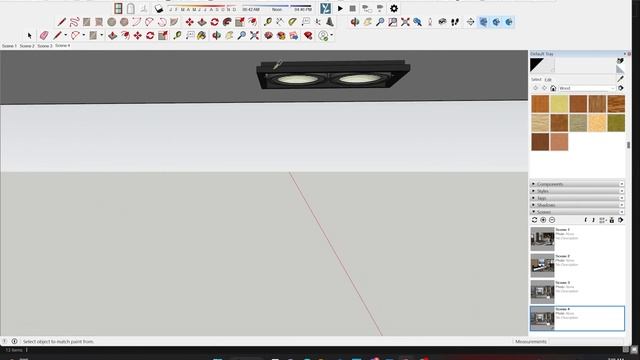Image resolution: width=640 pixels, height=360 pixels.
Task: Open the Extension Warehouse
Action: click(x=281, y=36)
